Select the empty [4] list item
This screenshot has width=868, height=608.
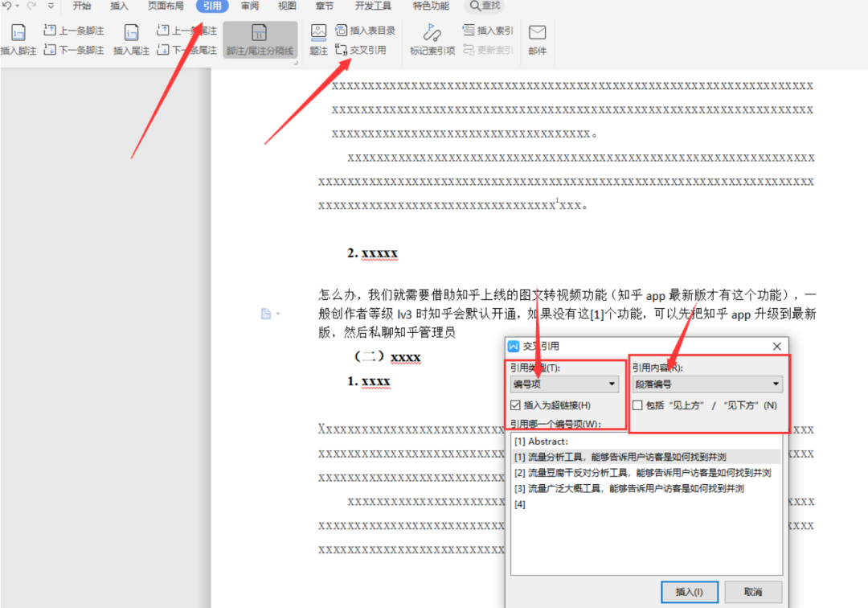coord(646,504)
